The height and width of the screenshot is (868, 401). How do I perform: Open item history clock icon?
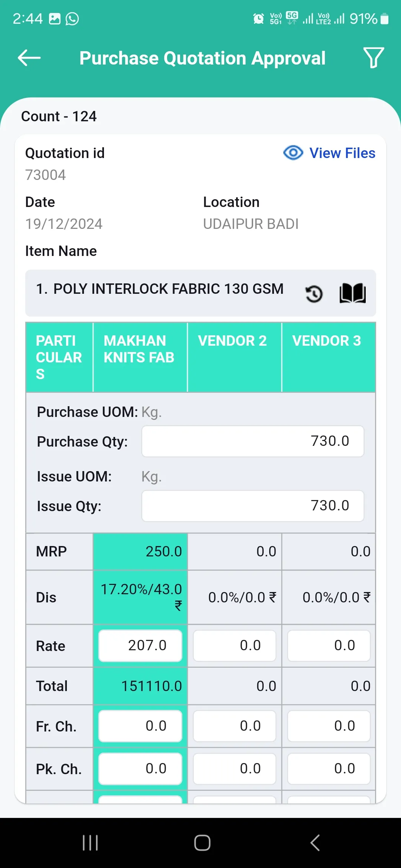coord(314,294)
